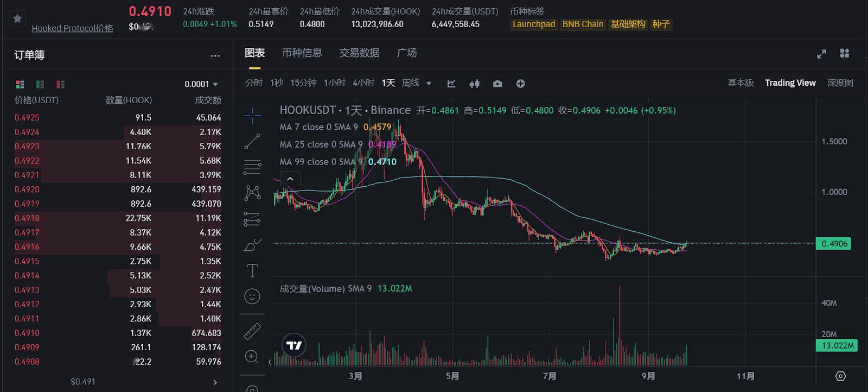Take chart snapshot with camera icon
The width and height of the screenshot is (868, 392).
click(x=497, y=84)
